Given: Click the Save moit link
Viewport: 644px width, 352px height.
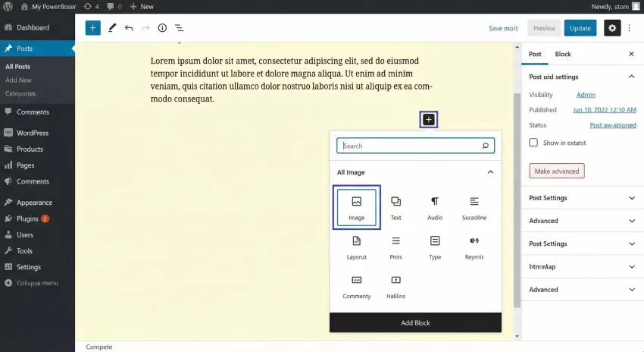Looking at the screenshot, I should (x=503, y=28).
